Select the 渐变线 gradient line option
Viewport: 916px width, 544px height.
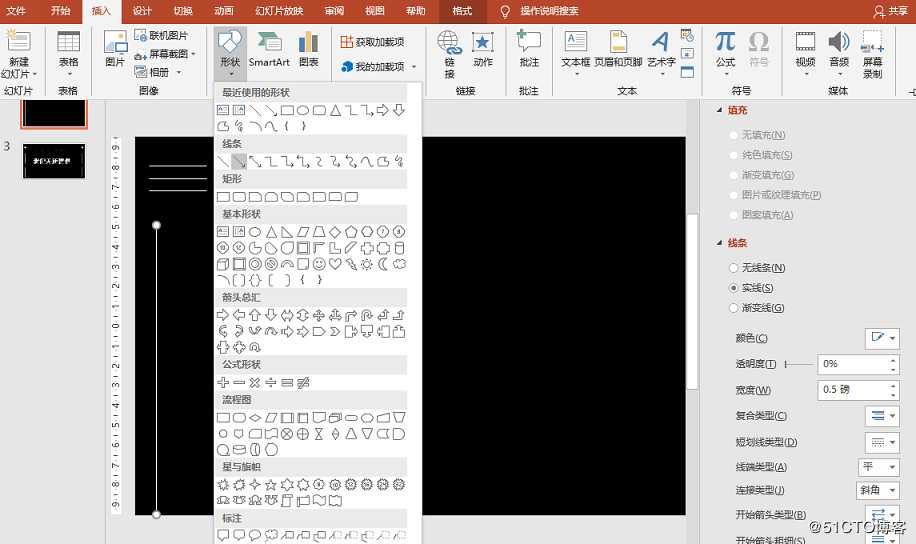734,308
